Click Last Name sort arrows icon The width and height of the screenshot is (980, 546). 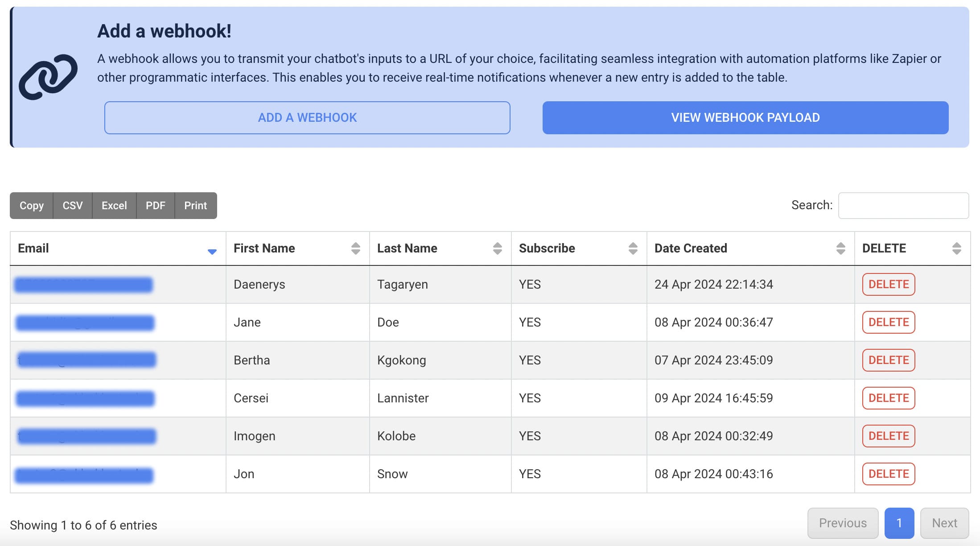pyautogui.click(x=497, y=248)
